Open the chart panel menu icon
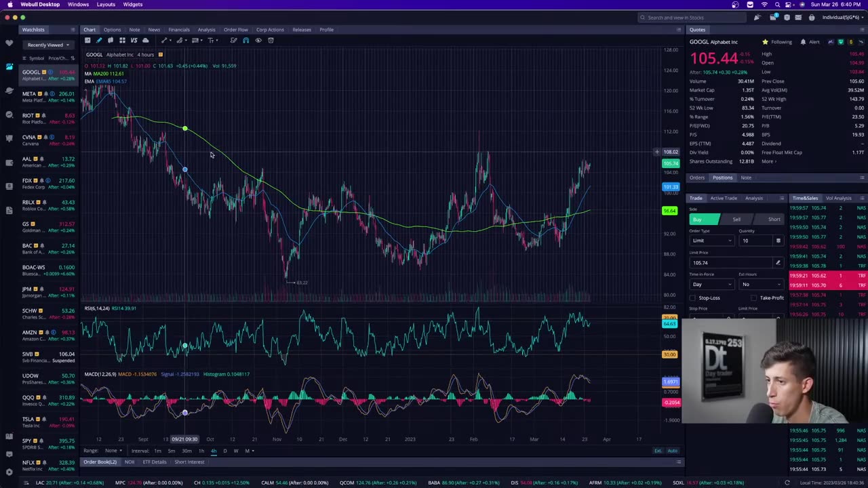The width and height of the screenshot is (868, 488). (x=678, y=30)
